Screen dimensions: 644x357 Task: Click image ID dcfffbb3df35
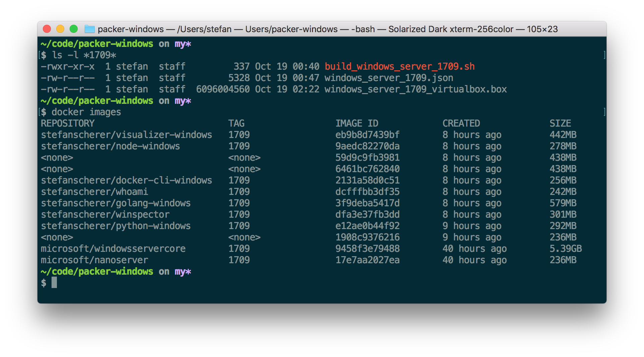click(368, 192)
